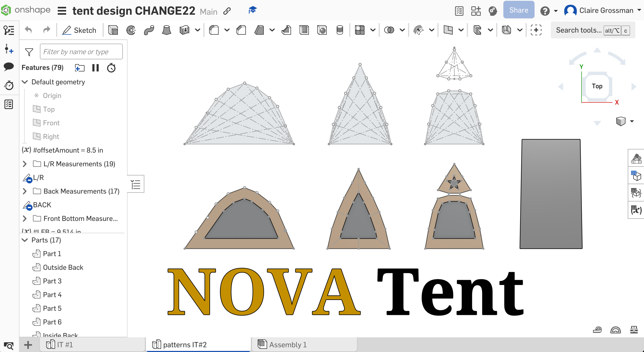Viewport: 644px width, 352px height.
Task: Open the App Store grid icon
Action: [x=476, y=11]
